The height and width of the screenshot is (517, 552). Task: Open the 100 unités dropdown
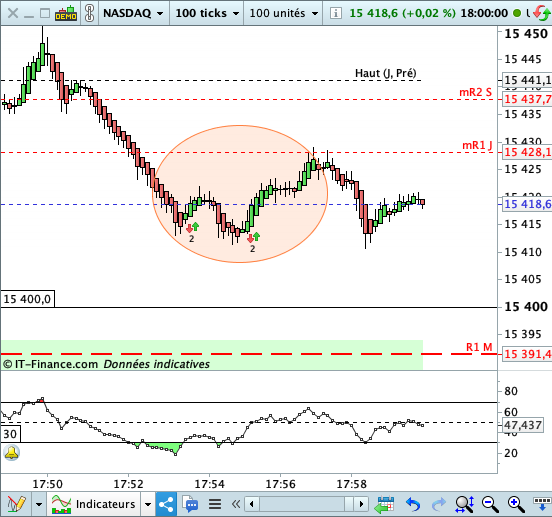[283, 13]
